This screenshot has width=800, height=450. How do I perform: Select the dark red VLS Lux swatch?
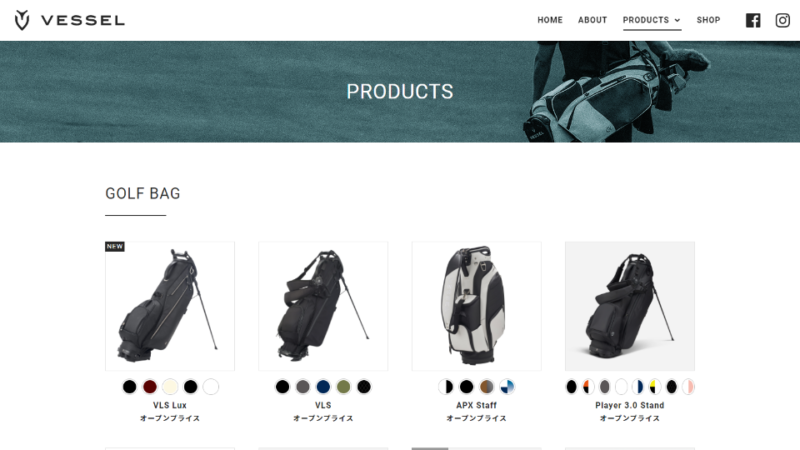[149, 387]
